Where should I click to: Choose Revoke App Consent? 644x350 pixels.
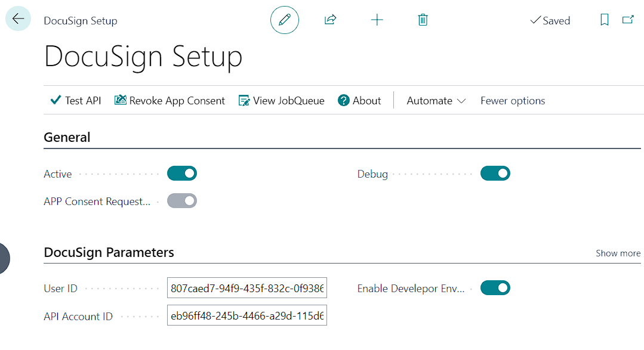click(x=170, y=101)
